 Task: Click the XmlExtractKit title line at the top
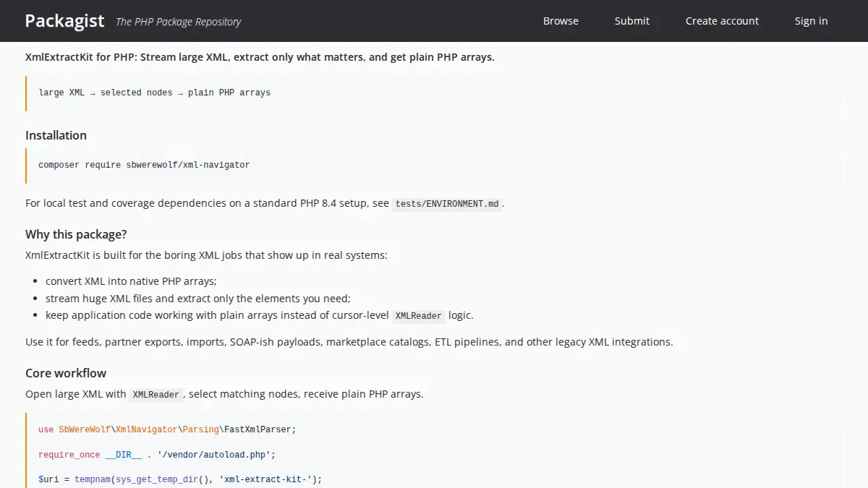tap(260, 56)
